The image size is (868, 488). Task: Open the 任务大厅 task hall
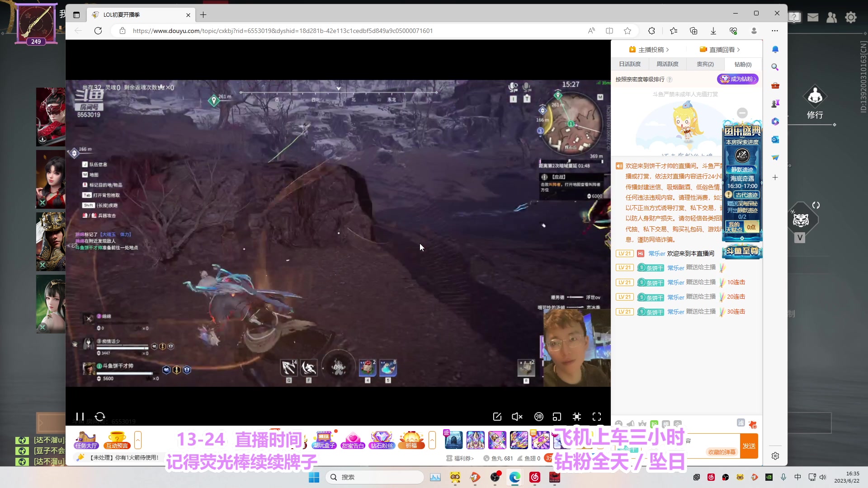click(x=86, y=440)
